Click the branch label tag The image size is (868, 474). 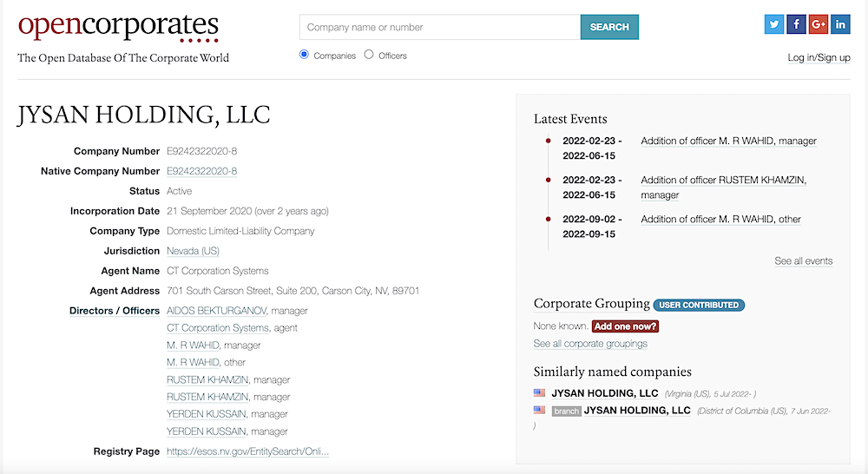coord(566,411)
